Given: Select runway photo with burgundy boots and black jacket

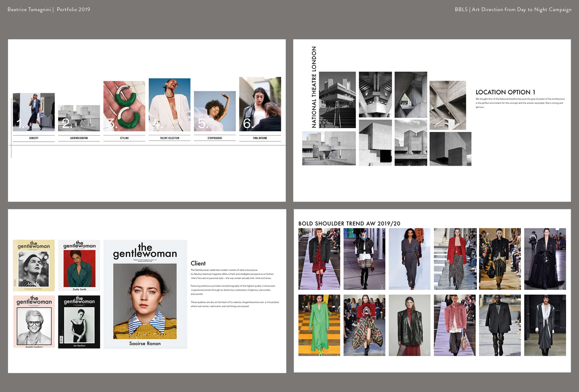Looking at the screenshot, I should click(x=319, y=259).
